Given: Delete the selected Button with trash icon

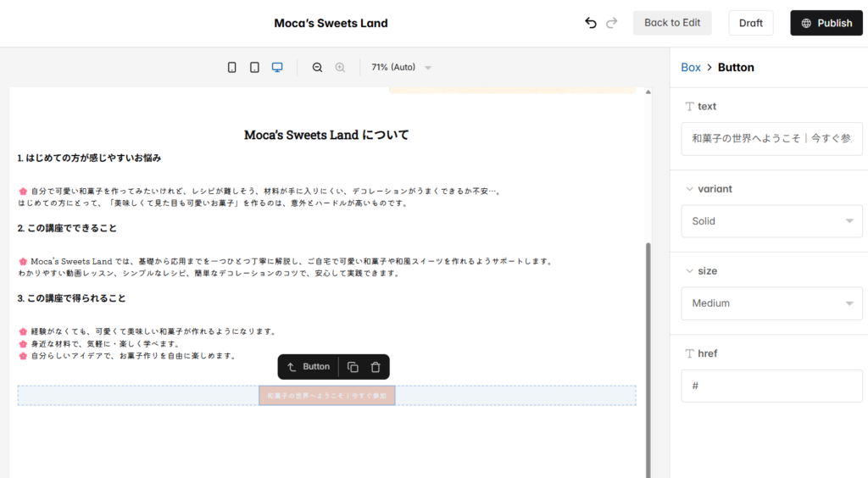Looking at the screenshot, I should click(x=376, y=367).
